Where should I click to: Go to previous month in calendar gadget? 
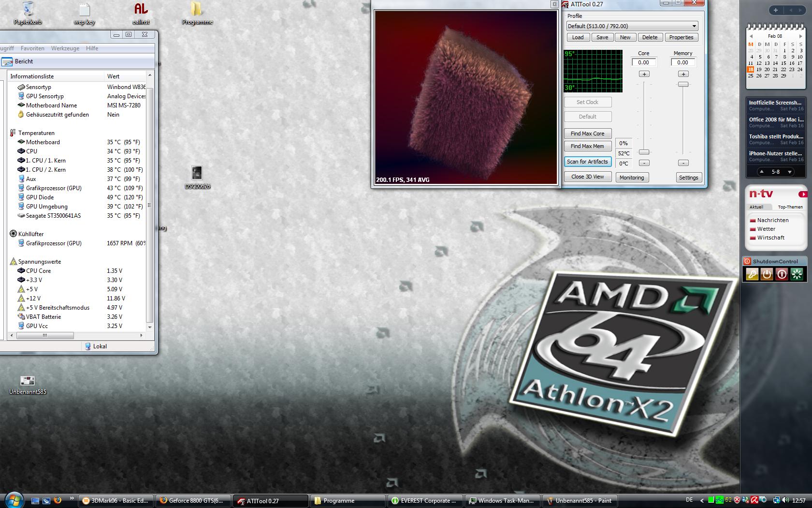[751, 36]
